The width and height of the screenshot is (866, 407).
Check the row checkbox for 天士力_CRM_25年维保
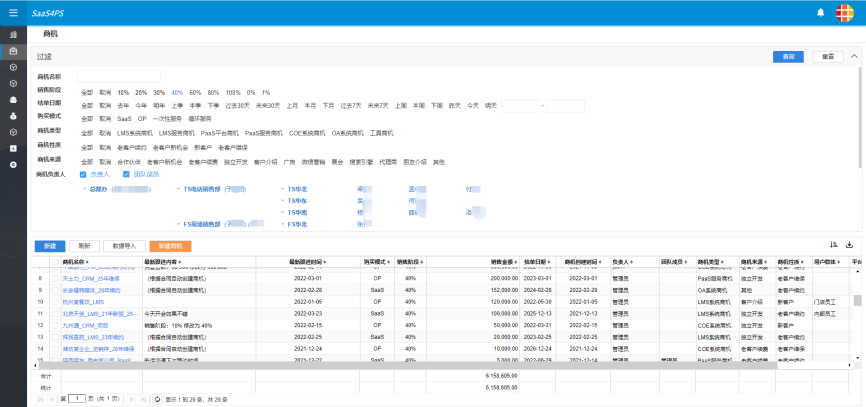click(55, 278)
